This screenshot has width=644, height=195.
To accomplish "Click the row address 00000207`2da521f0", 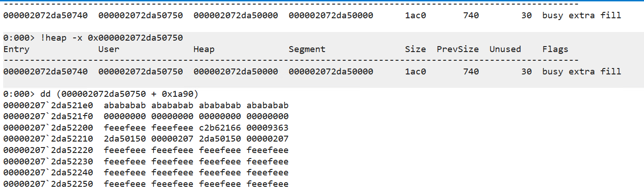I will (x=48, y=116).
